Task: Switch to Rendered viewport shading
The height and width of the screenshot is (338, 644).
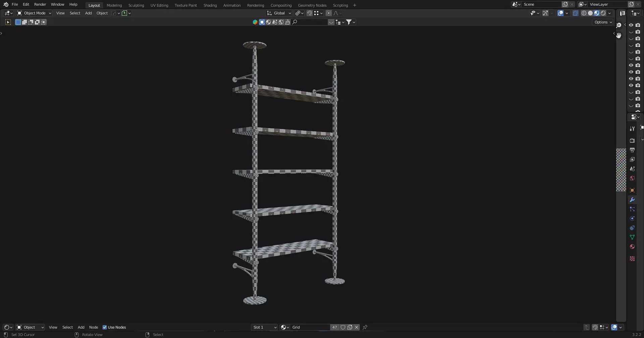Action: 603,13
